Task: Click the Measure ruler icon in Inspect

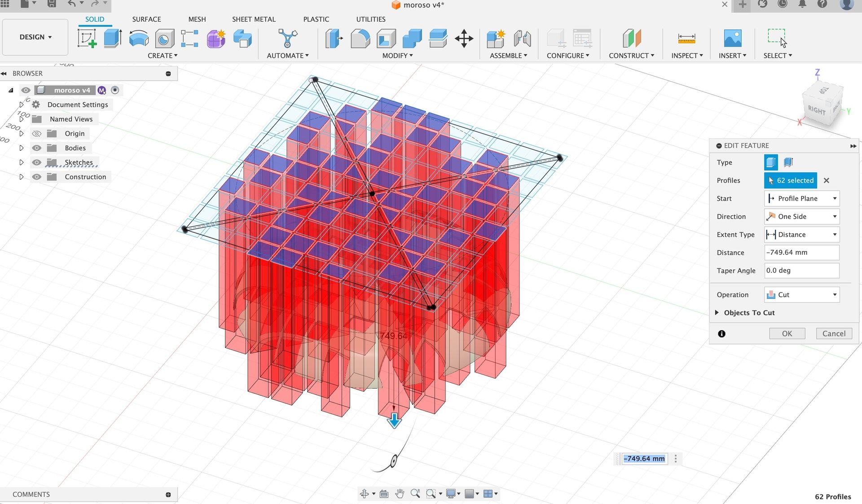Action: (x=686, y=38)
